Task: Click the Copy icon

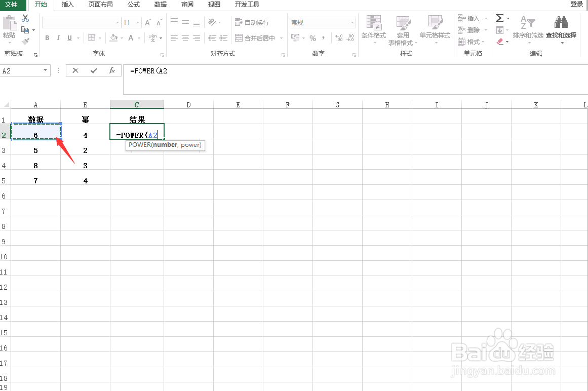Action: pos(25,30)
